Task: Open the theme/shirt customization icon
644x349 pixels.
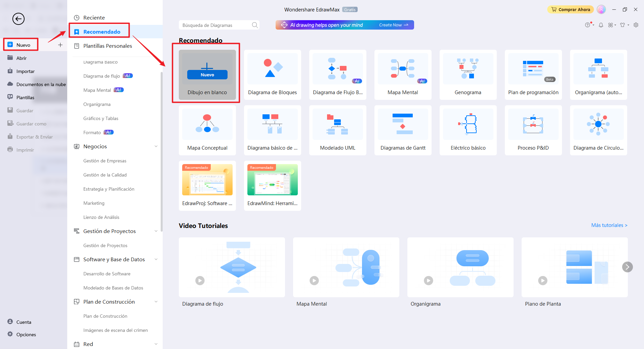Action: (623, 25)
